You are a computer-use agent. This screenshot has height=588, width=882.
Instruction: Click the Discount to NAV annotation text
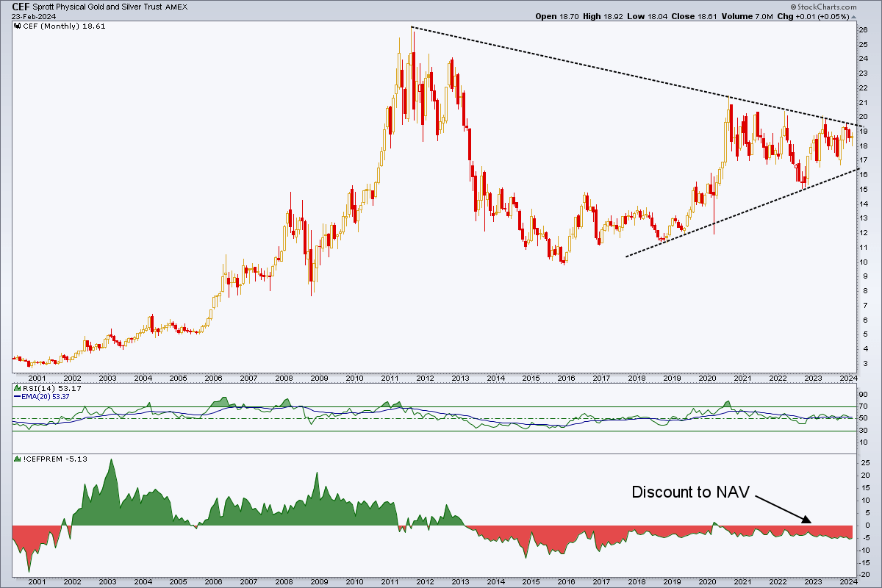(x=690, y=492)
